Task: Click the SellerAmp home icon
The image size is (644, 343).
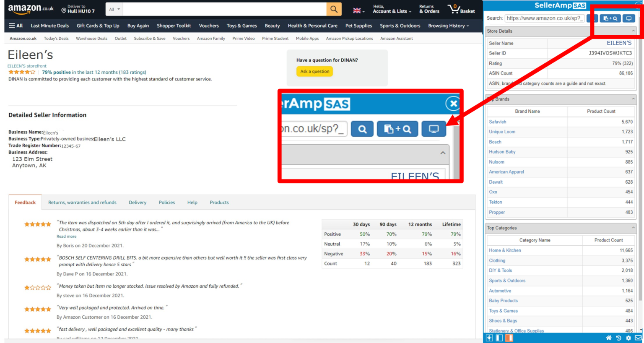Action: click(x=609, y=338)
